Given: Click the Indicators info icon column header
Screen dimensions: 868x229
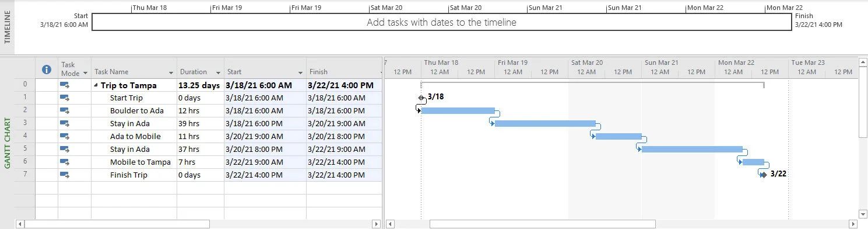Looking at the screenshot, I should pyautogui.click(x=47, y=70).
